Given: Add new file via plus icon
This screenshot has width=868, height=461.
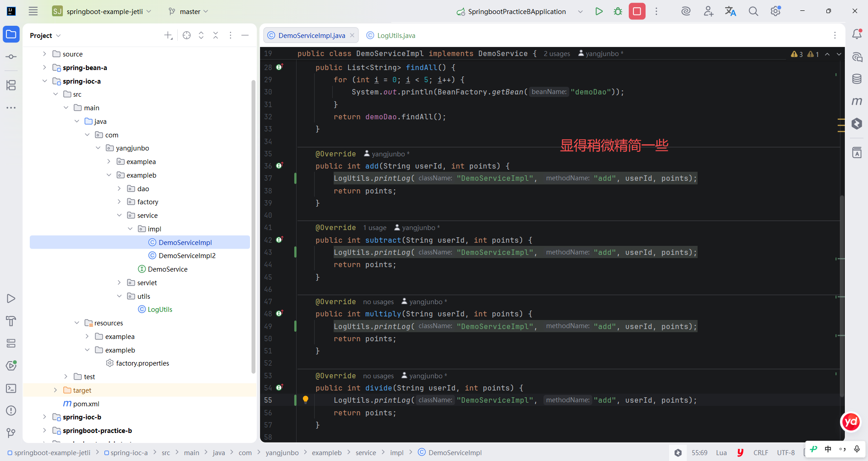Looking at the screenshot, I should click(x=168, y=35).
